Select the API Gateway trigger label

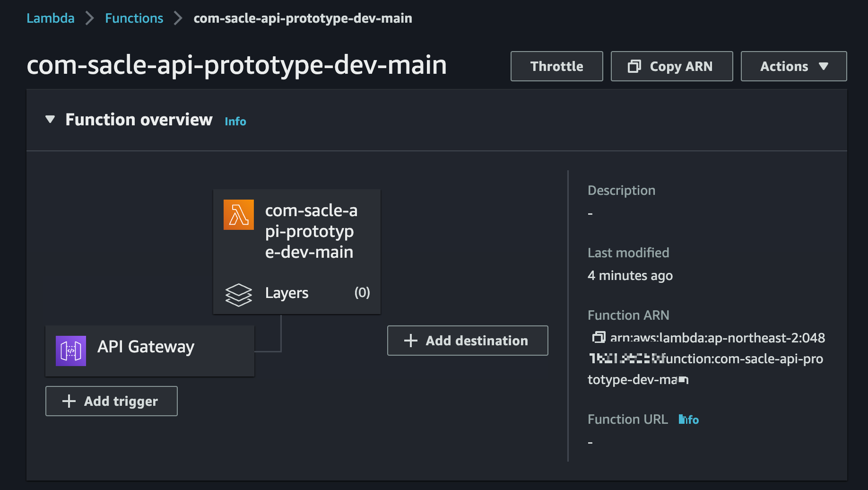click(x=146, y=347)
